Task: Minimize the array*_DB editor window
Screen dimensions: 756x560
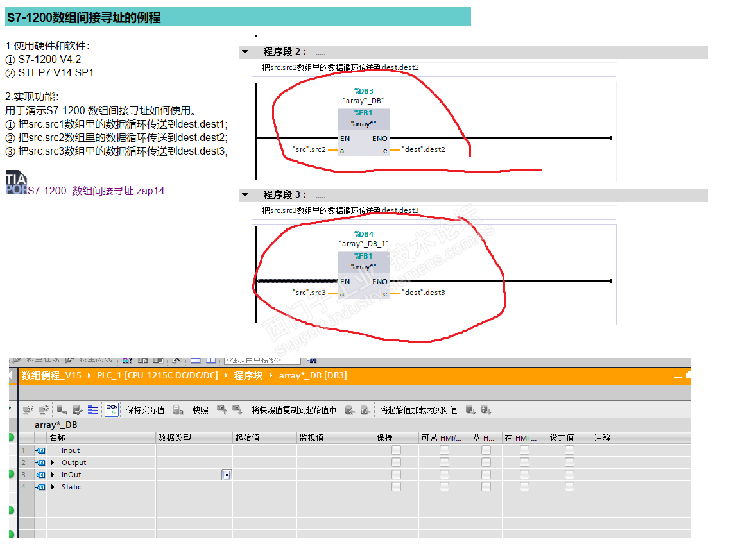Action: (x=678, y=377)
